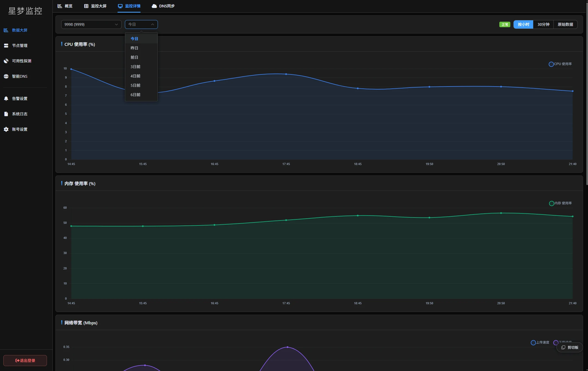Click the 系统日志 document icon
Image resolution: width=588 pixels, height=371 pixels.
[6, 114]
